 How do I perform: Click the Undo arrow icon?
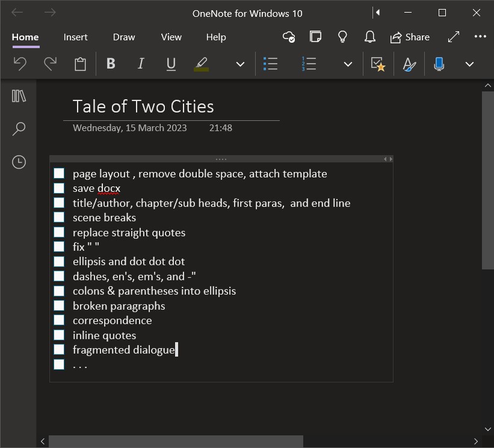coord(20,64)
